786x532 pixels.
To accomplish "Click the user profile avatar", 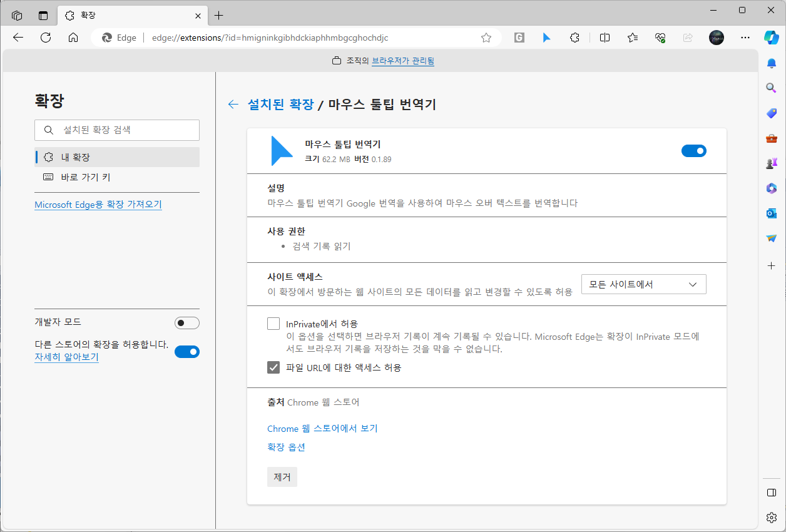I will pyautogui.click(x=717, y=38).
